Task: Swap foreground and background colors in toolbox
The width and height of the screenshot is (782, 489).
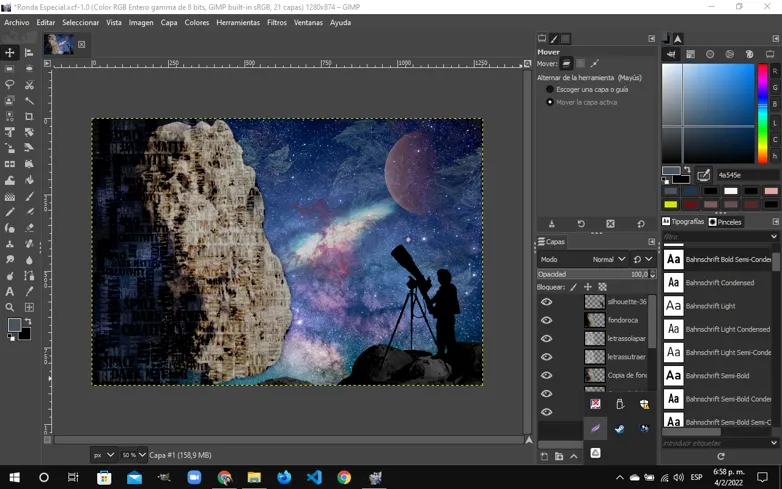Action: coord(28,321)
